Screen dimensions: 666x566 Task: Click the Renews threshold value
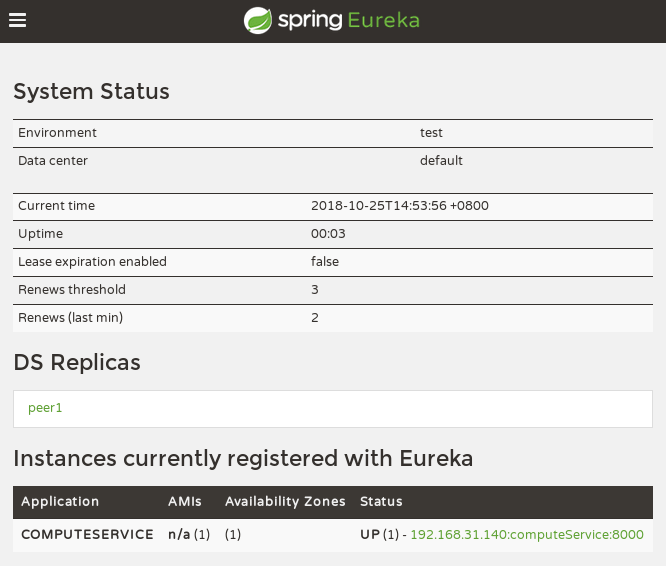click(x=315, y=290)
